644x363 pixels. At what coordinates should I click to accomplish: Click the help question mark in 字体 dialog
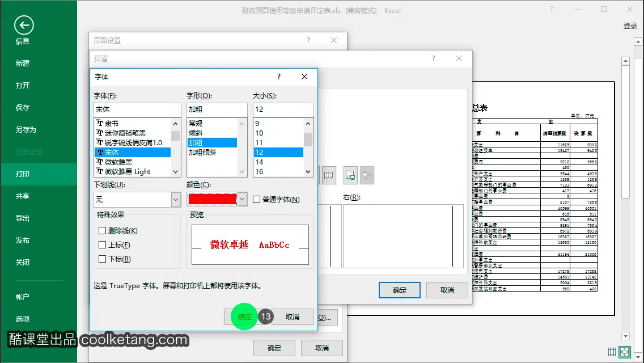[279, 77]
